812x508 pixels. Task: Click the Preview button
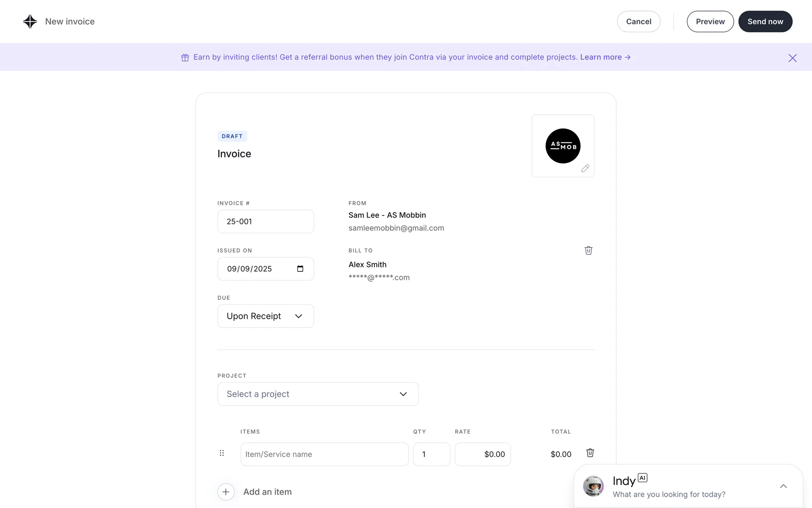point(710,22)
